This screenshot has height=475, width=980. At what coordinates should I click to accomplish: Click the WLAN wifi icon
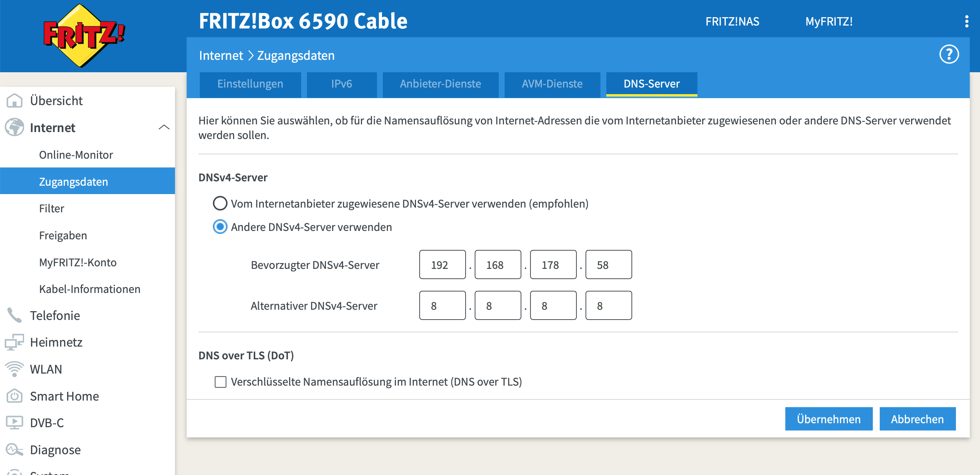(x=15, y=369)
